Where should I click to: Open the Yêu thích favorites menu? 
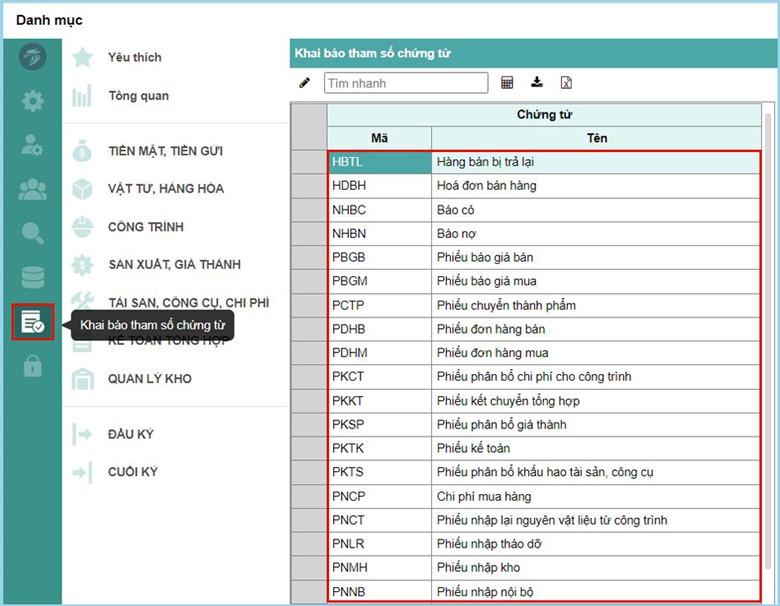click(x=134, y=58)
